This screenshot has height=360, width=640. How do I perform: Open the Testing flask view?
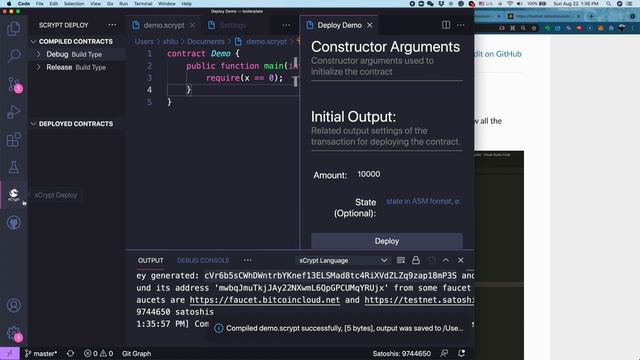[x=13, y=167]
